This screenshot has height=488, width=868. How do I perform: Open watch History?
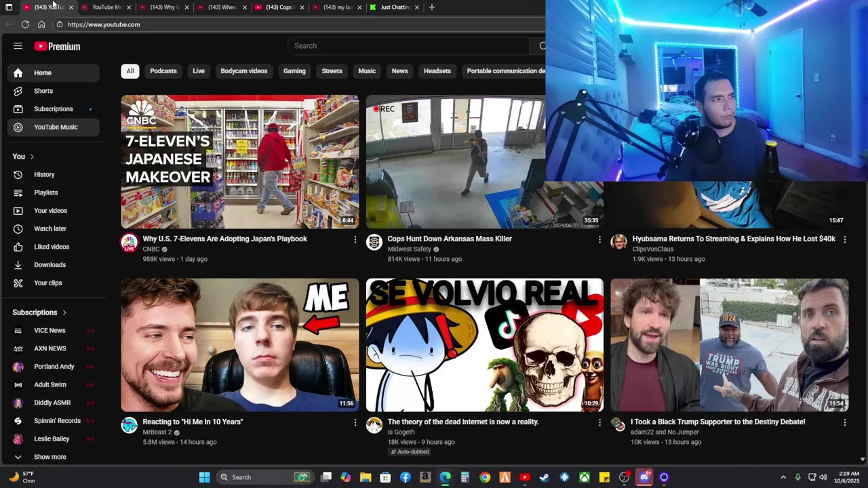coord(54,175)
